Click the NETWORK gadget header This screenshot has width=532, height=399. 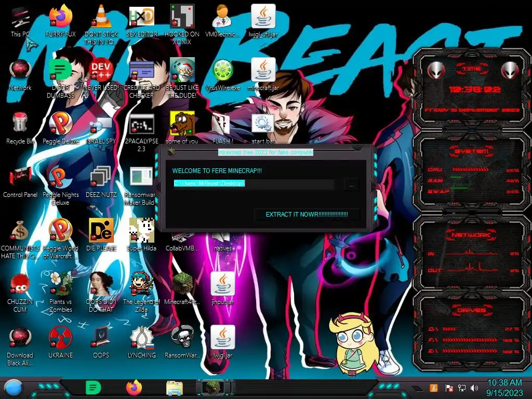pyautogui.click(x=471, y=235)
